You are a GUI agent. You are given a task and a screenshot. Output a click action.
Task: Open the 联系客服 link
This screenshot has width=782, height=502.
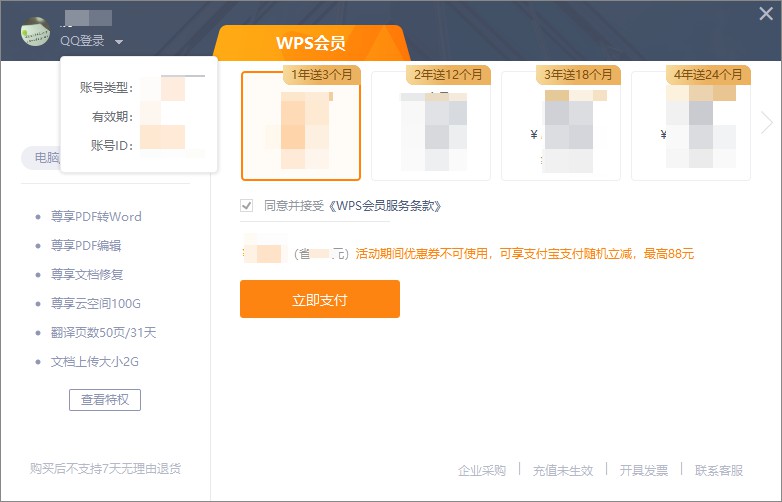719,470
